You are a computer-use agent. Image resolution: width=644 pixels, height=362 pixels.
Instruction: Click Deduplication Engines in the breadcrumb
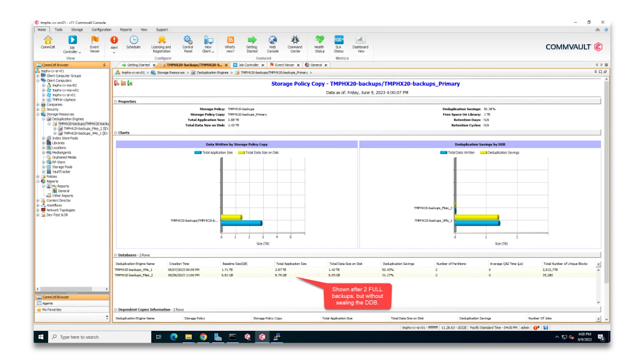coord(213,72)
